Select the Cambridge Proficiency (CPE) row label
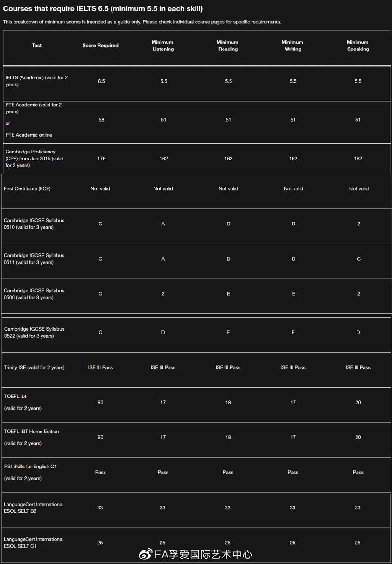 pyautogui.click(x=34, y=158)
